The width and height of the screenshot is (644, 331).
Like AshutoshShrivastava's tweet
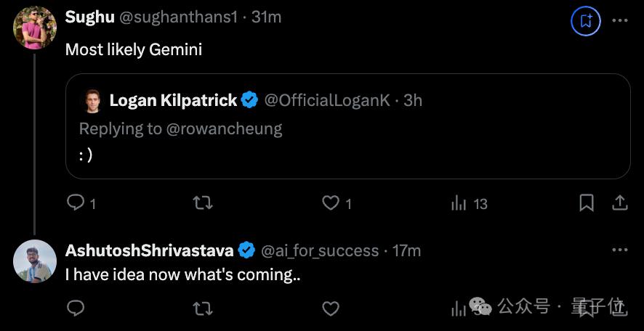click(331, 309)
